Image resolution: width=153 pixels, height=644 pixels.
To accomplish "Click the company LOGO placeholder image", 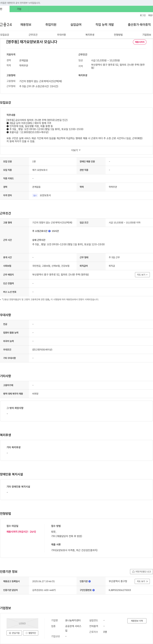I will pyautogui.click(x=22, y=623).
